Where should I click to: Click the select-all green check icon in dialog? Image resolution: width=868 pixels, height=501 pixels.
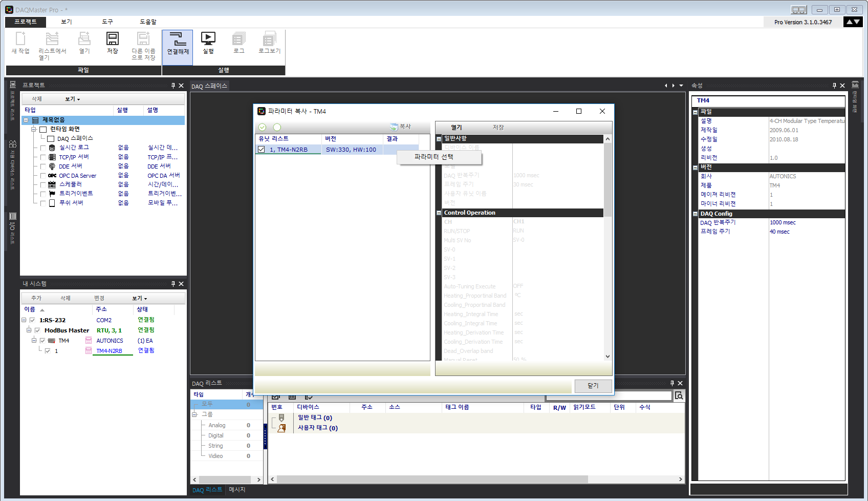(263, 127)
